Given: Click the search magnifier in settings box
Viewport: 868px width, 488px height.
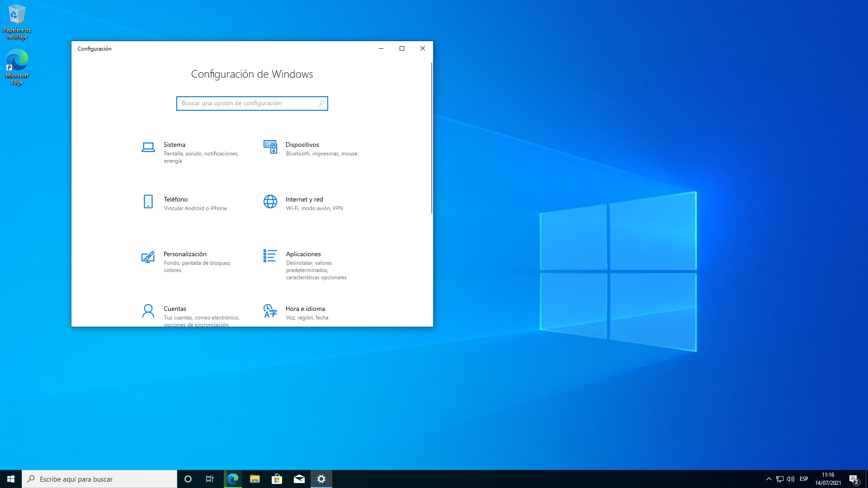Looking at the screenshot, I should pyautogui.click(x=321, y=103).
